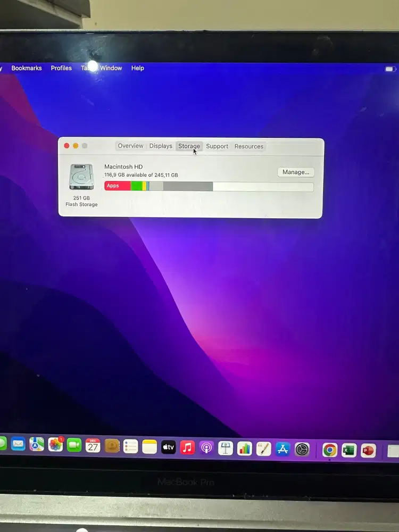
Task: Select the Storage tab
Action: [x=189, y=146]
